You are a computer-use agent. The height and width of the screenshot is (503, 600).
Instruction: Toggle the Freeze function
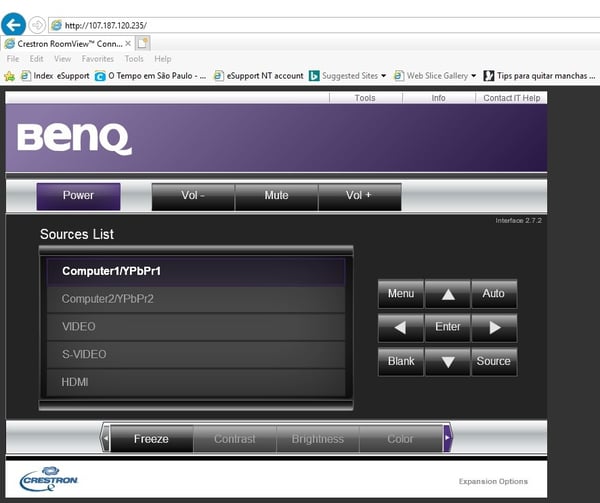[152, 439]
